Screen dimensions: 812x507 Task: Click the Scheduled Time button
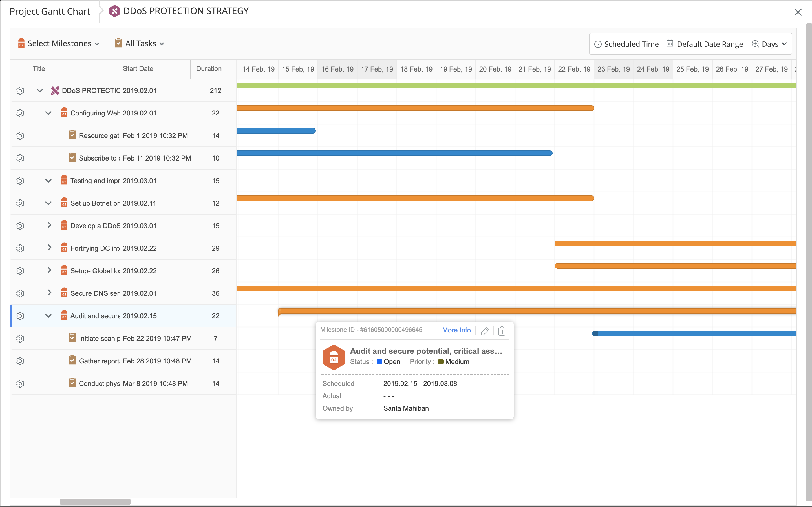click(626, 44)
